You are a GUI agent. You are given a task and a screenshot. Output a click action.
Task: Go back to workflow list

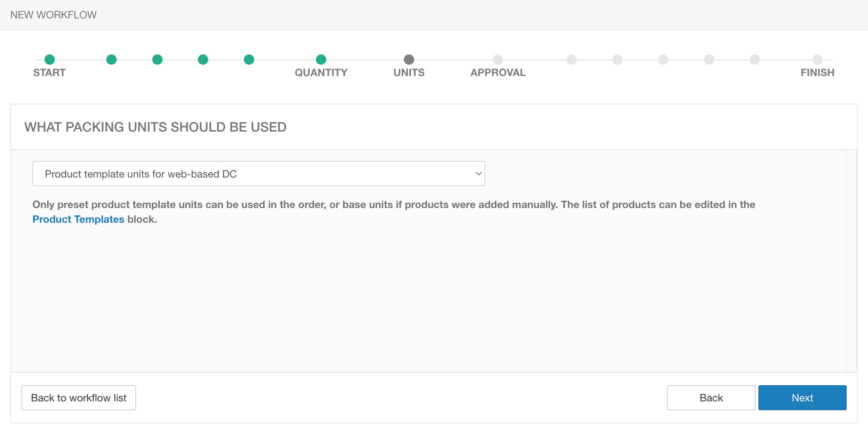(79, 398)
